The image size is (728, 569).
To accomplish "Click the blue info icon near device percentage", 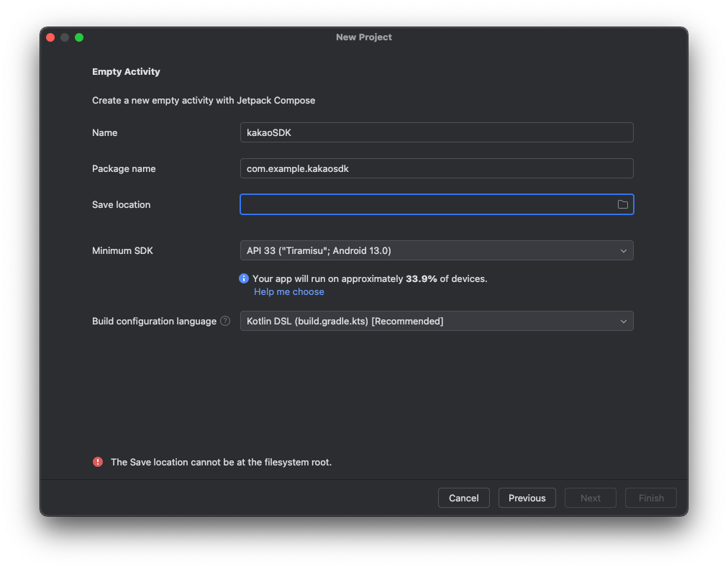I will (x=244, y=278).
